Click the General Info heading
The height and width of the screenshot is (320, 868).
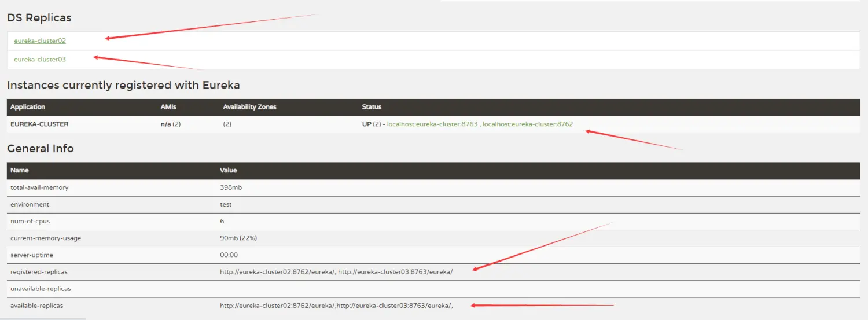41,149
